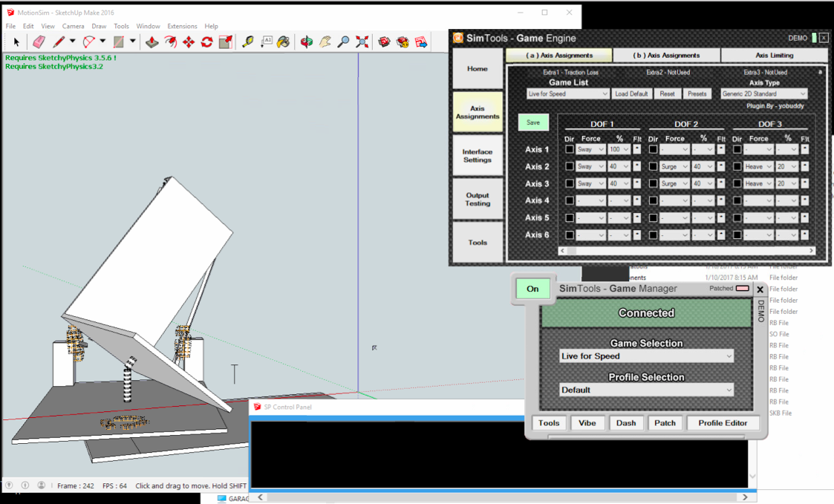This screenshot has height=504, width=834.
Task: Open the Game List dropdown in Game Engine
Action: click(x=567, y=94)
